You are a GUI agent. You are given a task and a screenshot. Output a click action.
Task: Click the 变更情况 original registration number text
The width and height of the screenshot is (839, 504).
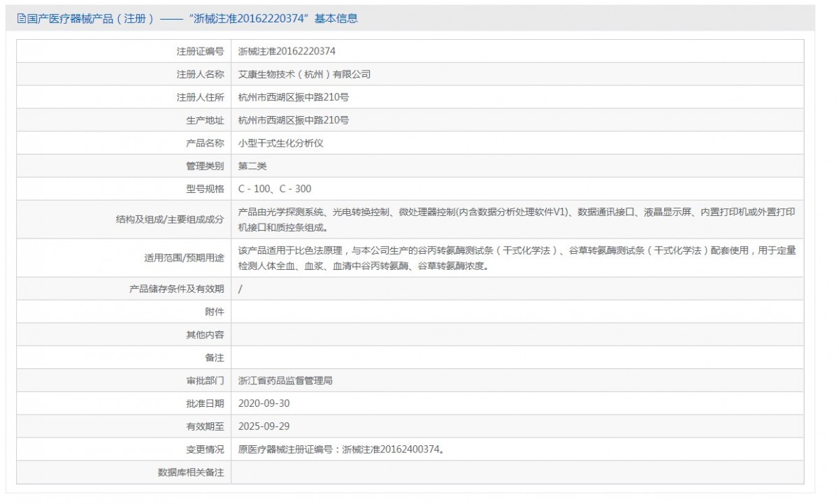[341, 449]
